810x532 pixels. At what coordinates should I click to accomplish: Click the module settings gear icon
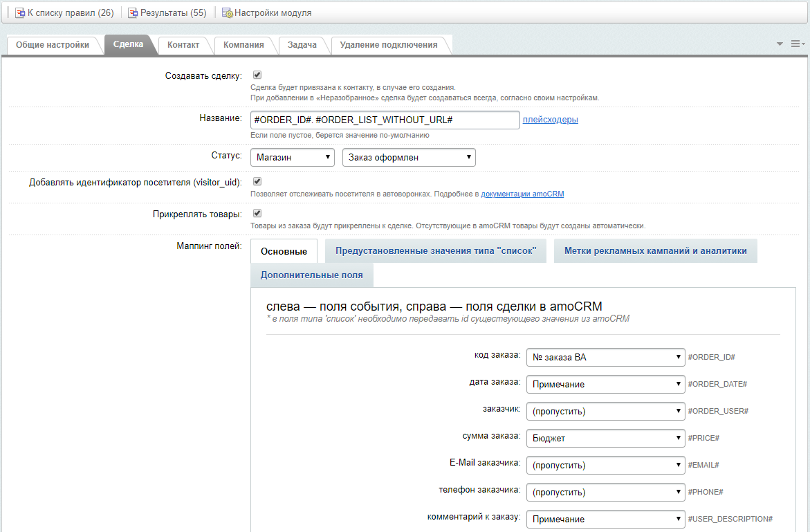(x=226, y=12)
